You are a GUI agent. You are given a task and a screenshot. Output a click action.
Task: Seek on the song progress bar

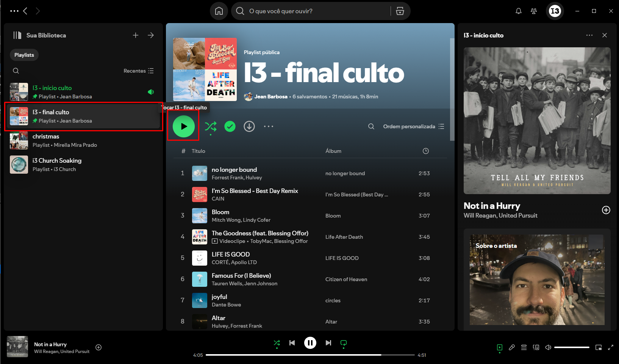[x=310, y=355]
